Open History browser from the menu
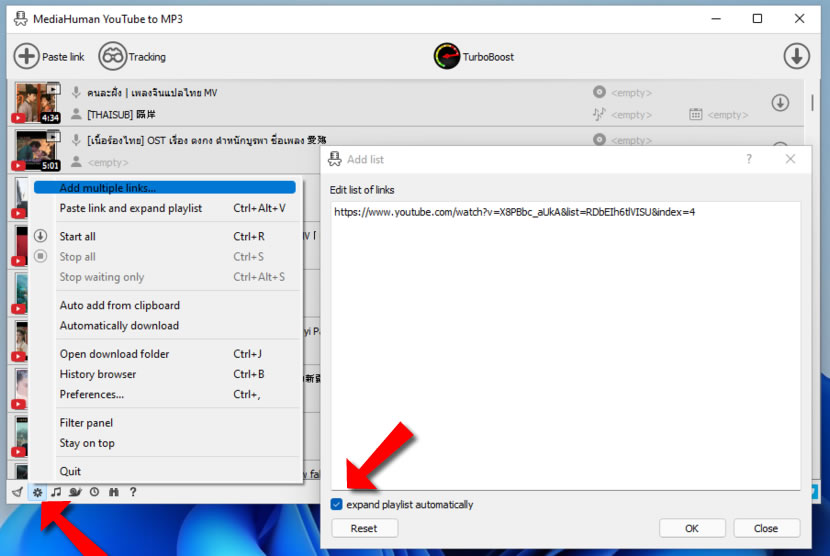Screen dimensions: 830x556 (165, 374)
